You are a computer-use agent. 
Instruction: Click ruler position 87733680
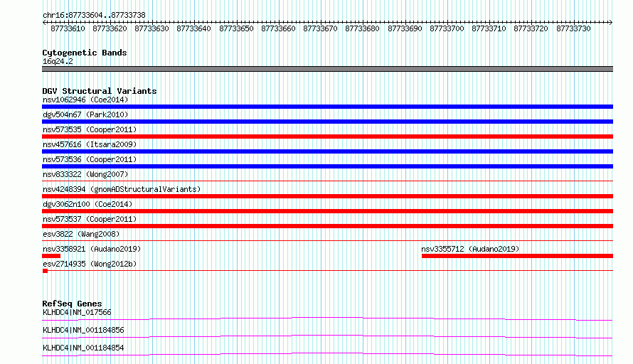(x=362, y=28)
